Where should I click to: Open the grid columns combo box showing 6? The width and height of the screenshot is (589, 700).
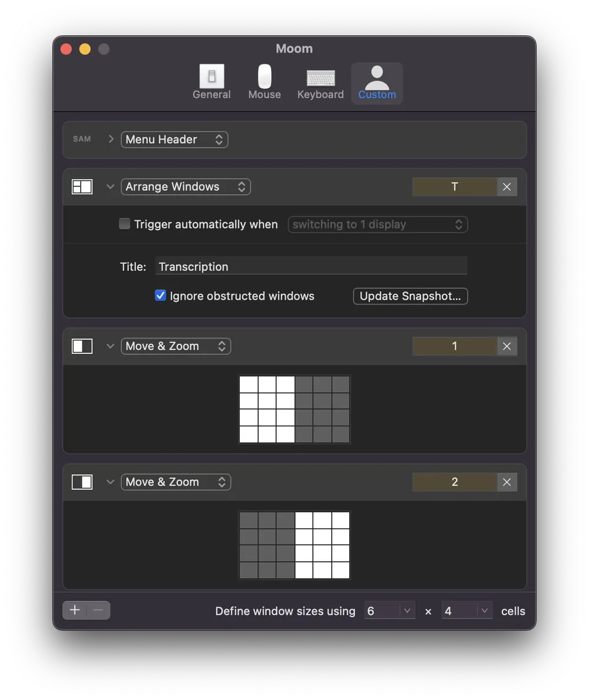390,611
